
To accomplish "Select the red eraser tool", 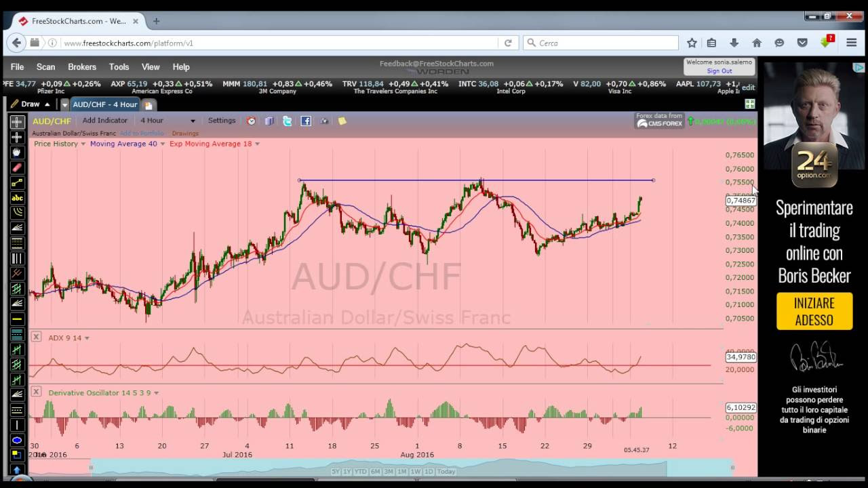I will click(17, 167).
